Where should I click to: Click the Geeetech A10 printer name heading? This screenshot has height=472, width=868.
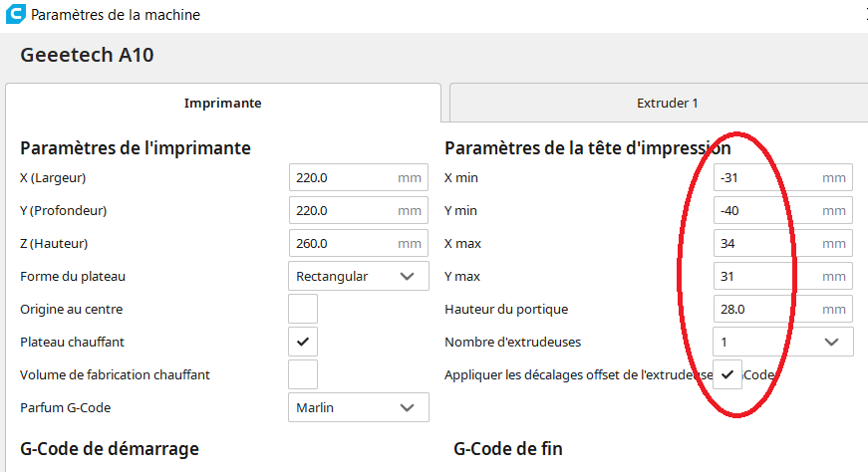pos(87,55)
